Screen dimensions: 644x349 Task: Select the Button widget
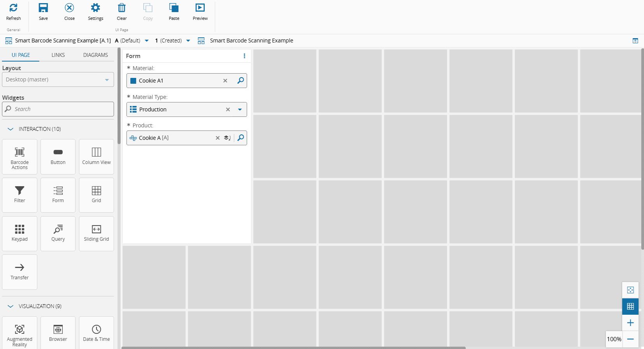(58, 157)
